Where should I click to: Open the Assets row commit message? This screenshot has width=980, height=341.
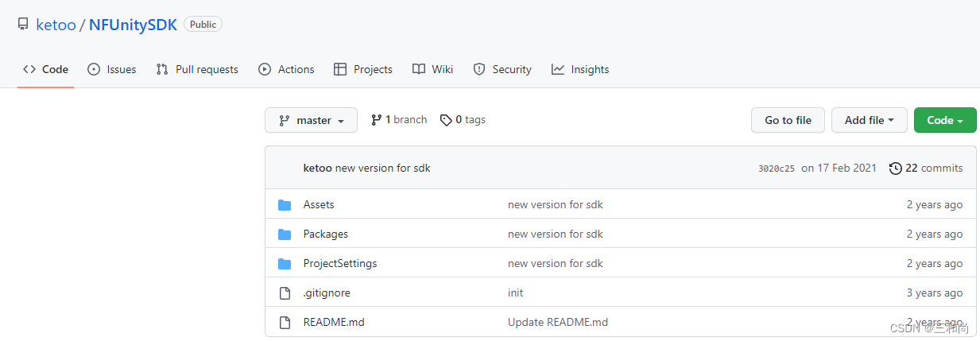[556, 204]
